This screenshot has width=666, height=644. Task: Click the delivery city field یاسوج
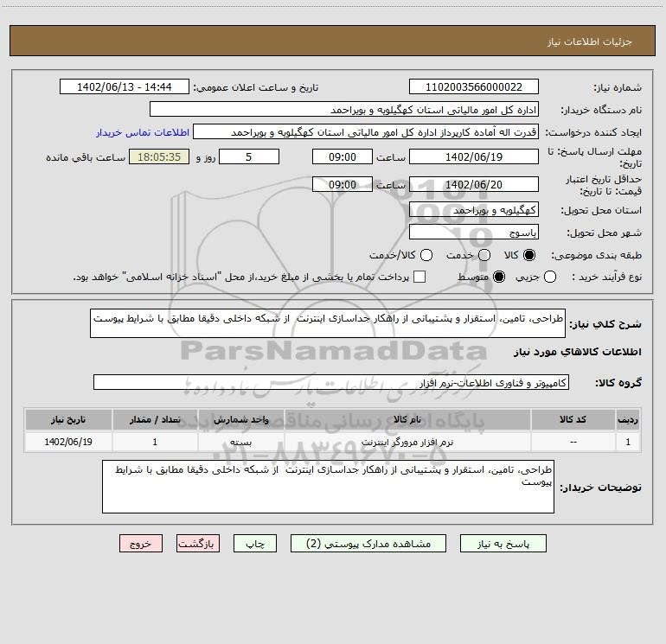click(x=474, y=233)
